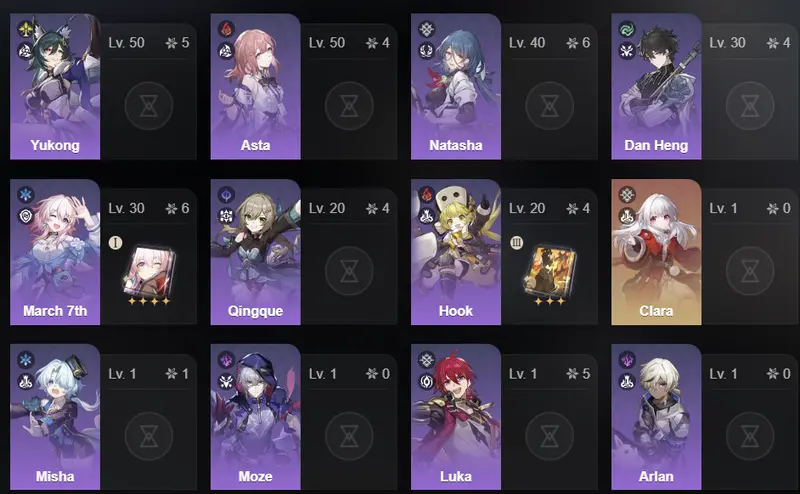This screenshot has height=494, width=800.
Task: Click Misha's empty light cone slot
Action: coord(148,436)
